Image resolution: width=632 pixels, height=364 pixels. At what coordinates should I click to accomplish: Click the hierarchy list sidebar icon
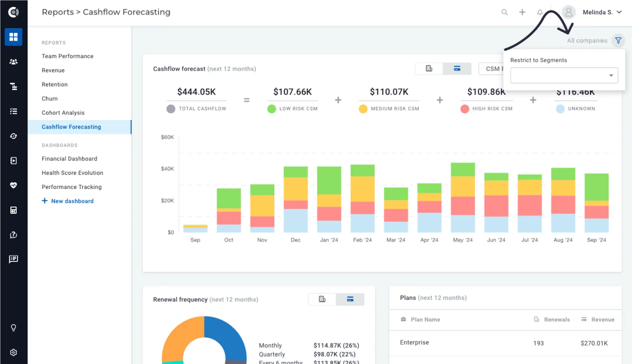click(x=13, y=86)
